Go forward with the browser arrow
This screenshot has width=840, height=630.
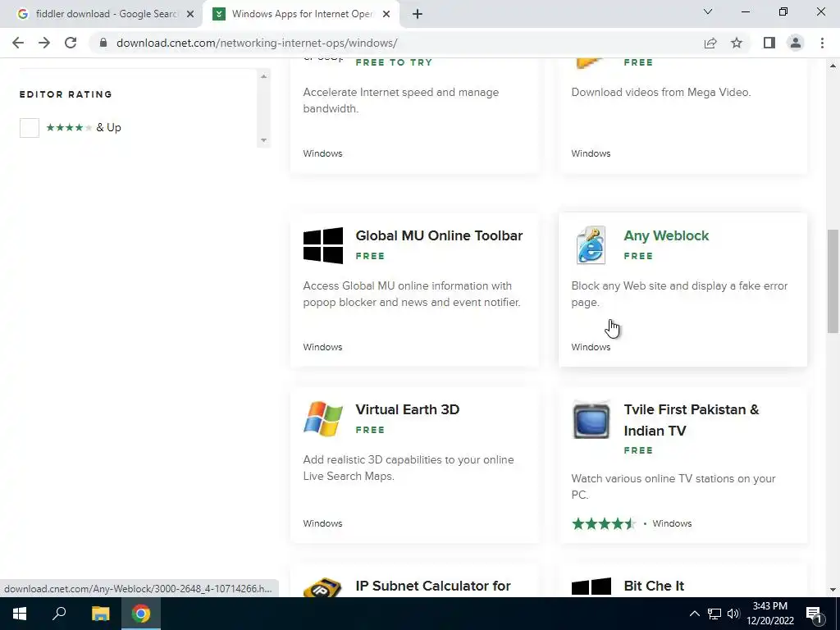pyautogui.click(x=44, y=43)
